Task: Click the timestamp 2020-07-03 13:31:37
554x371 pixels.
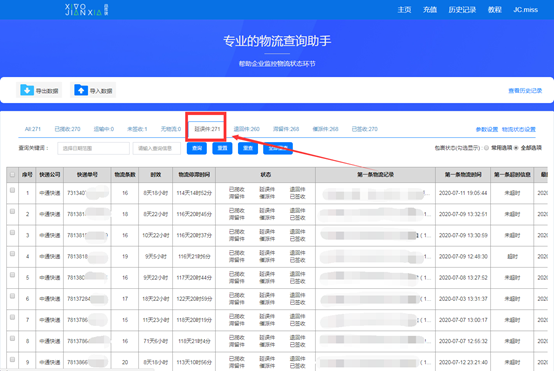Action: click(x=463, y=299)
